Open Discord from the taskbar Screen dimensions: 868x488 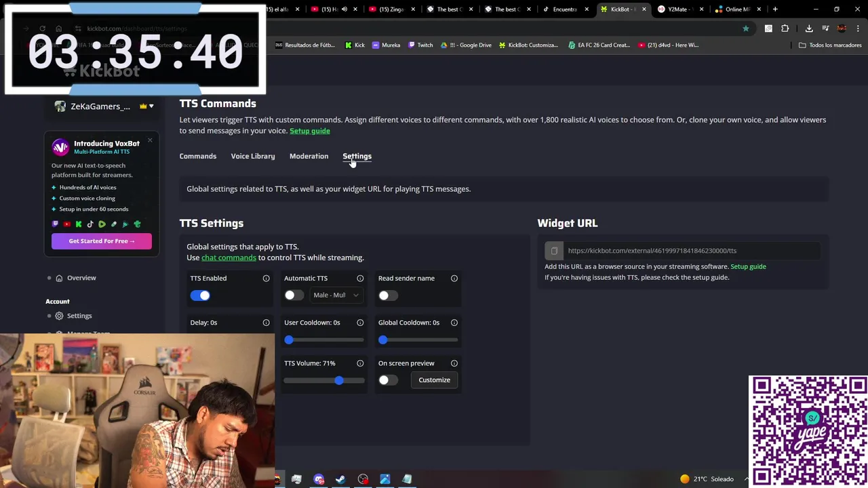pos(319,479)
